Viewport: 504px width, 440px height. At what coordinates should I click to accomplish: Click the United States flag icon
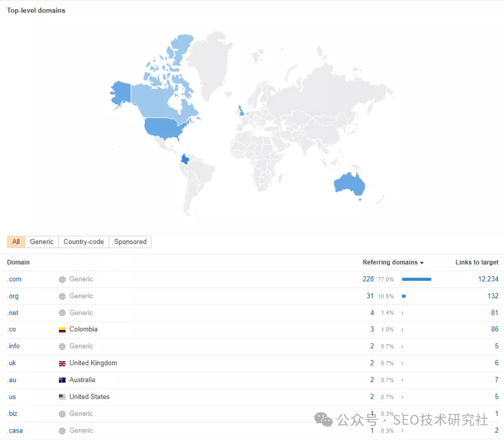(x=62, y=397)
